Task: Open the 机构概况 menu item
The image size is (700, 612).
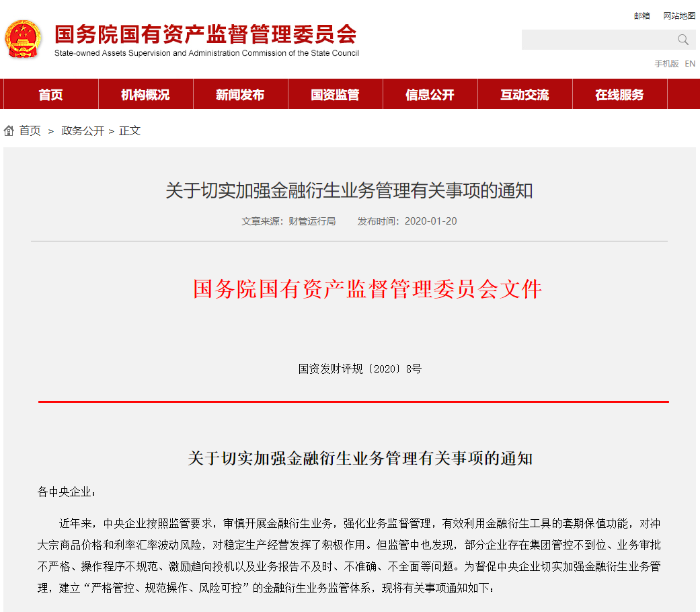Action: pos(145,95)
